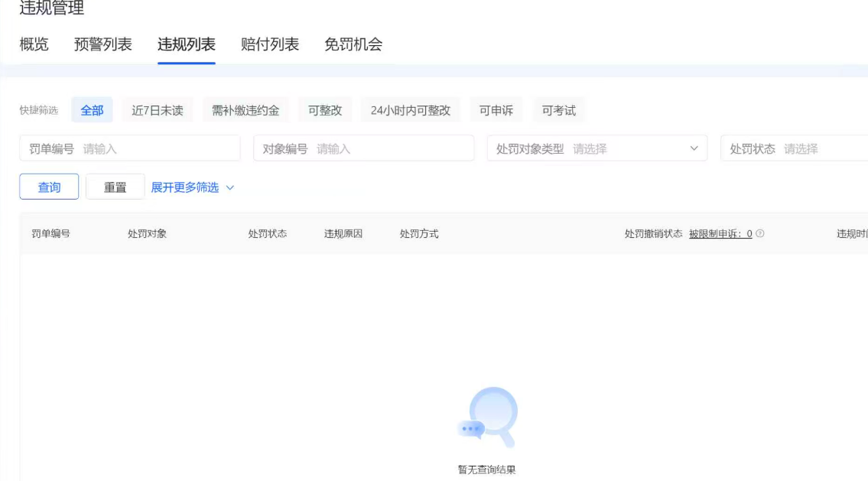The image size is (868, 481).
Task: Enable the 需补缴违约金 quick filter
Action: 245,110
